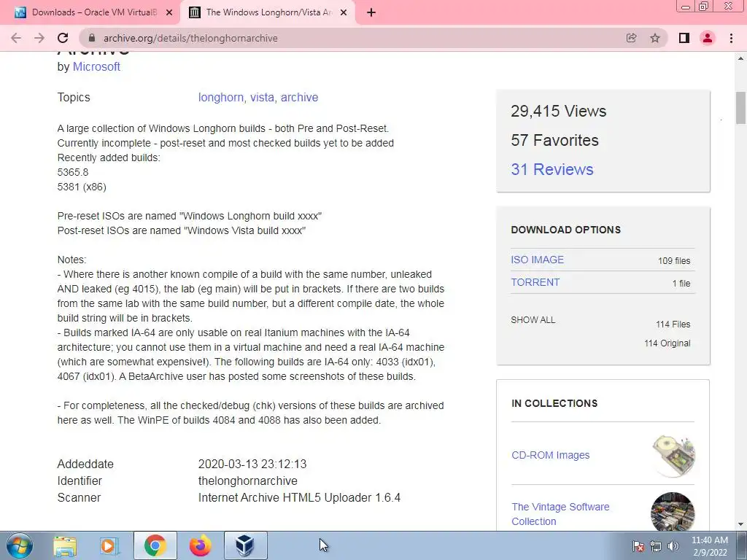Click the IN COLLECTIONS heading

pyautogui.click(x=554, y=403)
